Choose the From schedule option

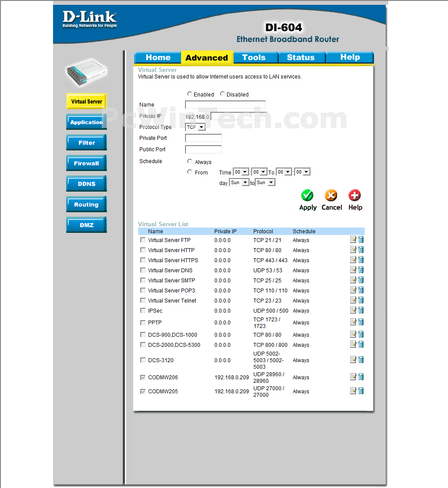point(189,172)
